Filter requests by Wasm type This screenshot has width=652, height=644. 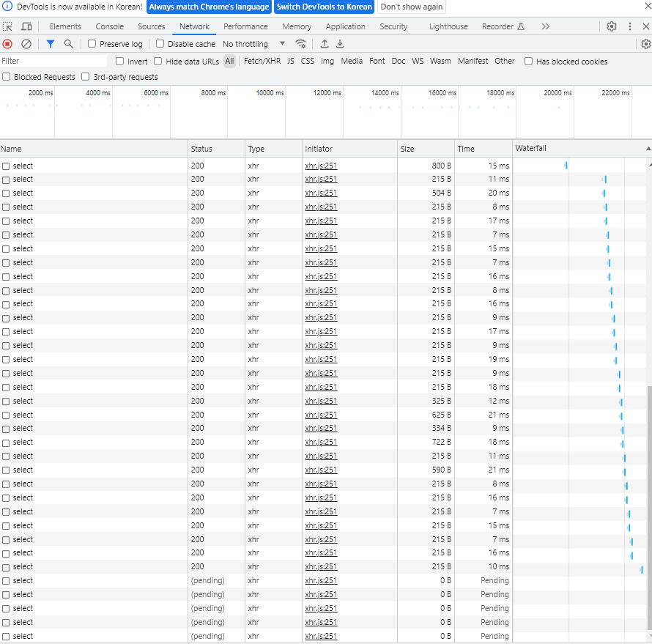point(440,61)
